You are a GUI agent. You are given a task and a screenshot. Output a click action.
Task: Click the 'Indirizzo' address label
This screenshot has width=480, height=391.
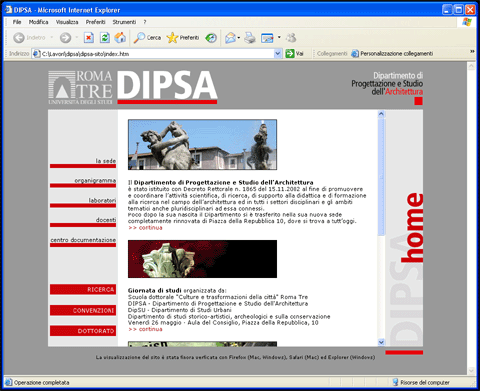(19, 53)
